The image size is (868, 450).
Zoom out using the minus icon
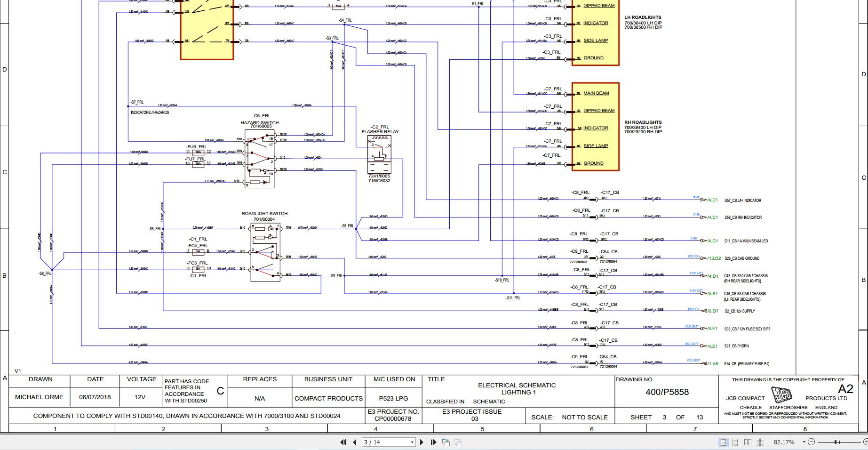pyautogui.click(x=812, y=442)
